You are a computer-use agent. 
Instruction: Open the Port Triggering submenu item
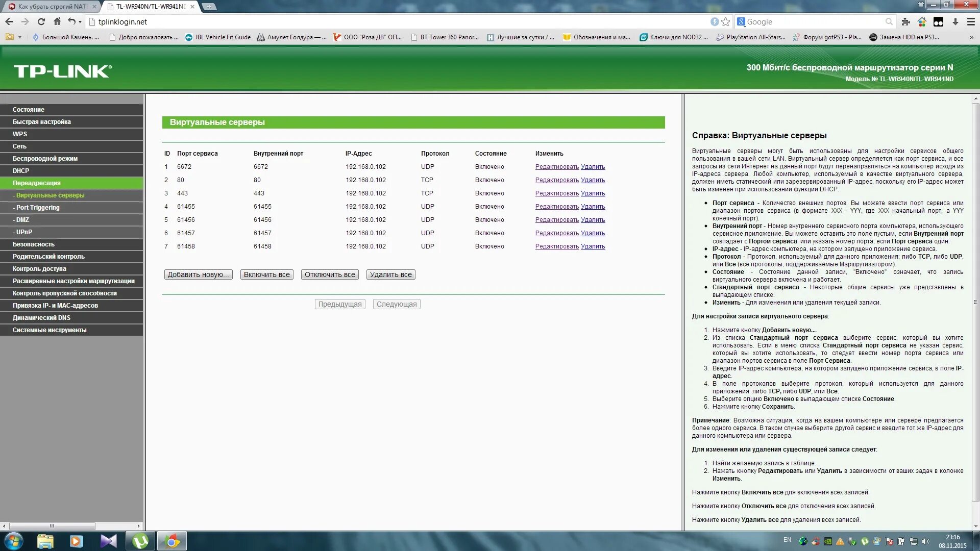coord(37,208)
